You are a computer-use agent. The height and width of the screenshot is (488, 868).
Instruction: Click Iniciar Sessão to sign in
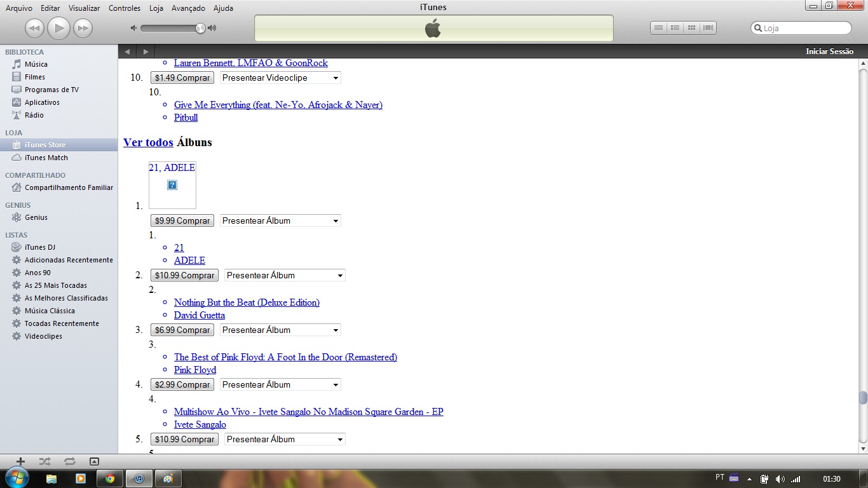click(829, 51)
